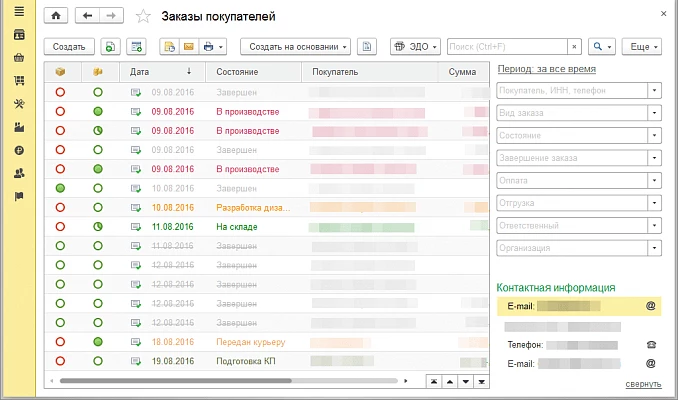Click the @ icon in highlighted E-mail row
The height and width of the screenshot is (400, 678).
[651, 306]
